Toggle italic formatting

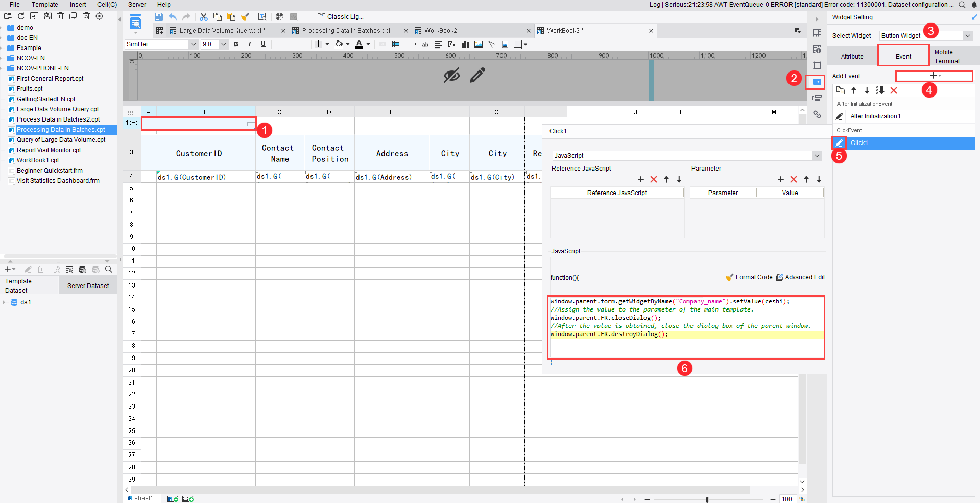click(x=250, y=44)
